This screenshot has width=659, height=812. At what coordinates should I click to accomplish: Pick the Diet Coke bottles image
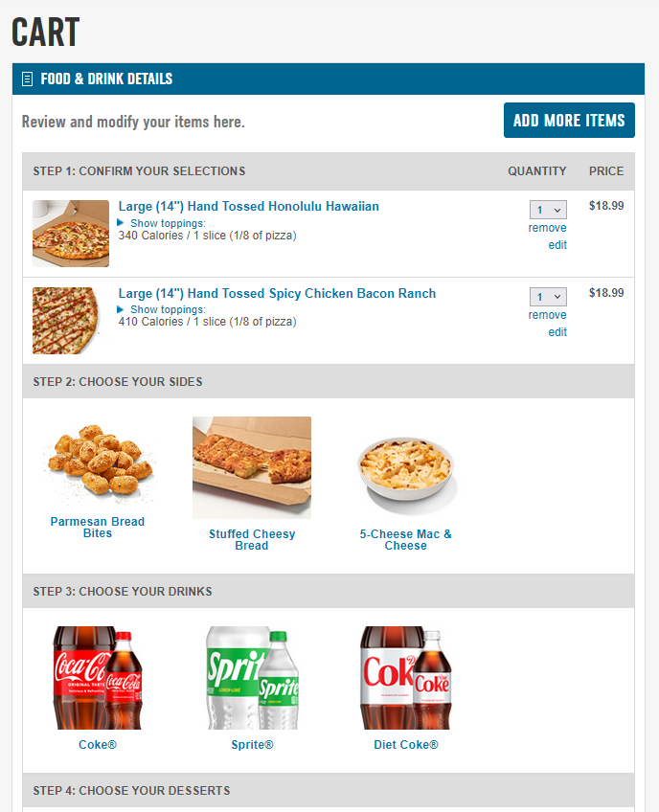tap(405, 678)
